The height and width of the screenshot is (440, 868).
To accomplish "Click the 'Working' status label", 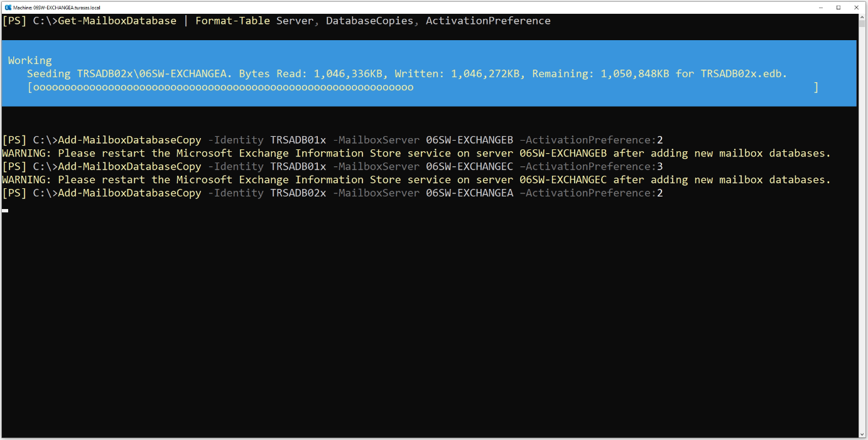I will pyautogui.click(x=30, y=60).
